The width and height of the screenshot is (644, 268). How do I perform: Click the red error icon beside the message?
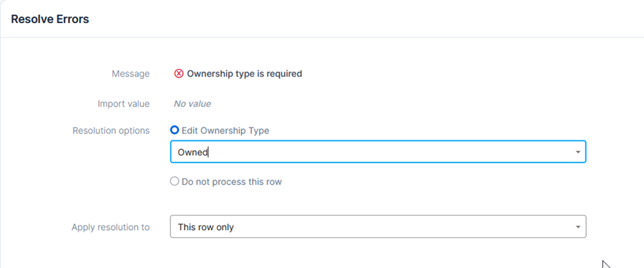(x=179, y=74)
